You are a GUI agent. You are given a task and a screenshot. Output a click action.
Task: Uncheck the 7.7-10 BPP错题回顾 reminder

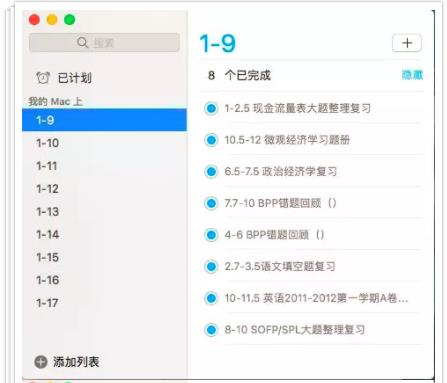click(211, 203)
